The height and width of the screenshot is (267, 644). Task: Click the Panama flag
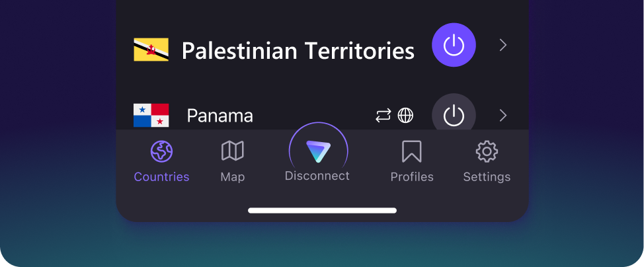click(x=151, y=116)
